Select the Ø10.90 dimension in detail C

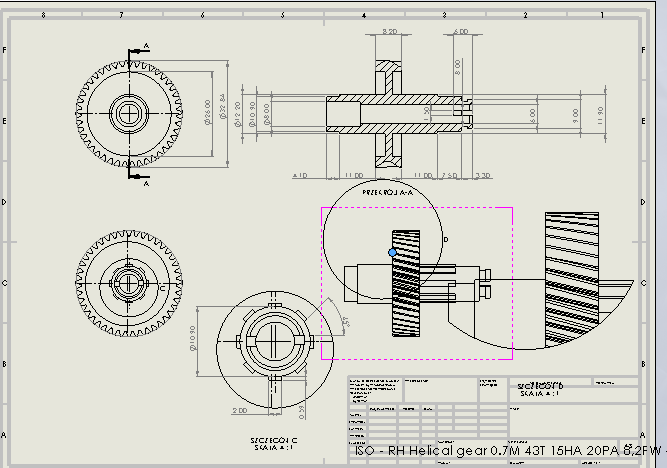pyautogui.click(x=193, y=339)
